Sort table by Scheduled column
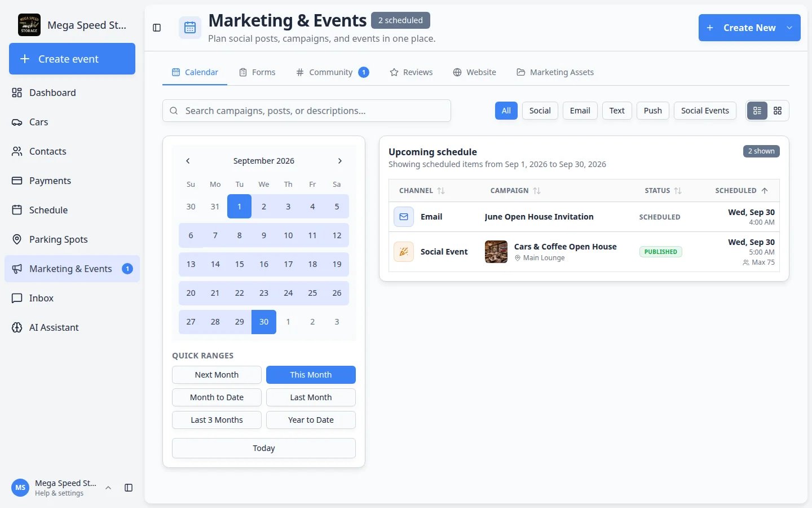The height and width of the screenshot is (508, 812). point(742,191)
